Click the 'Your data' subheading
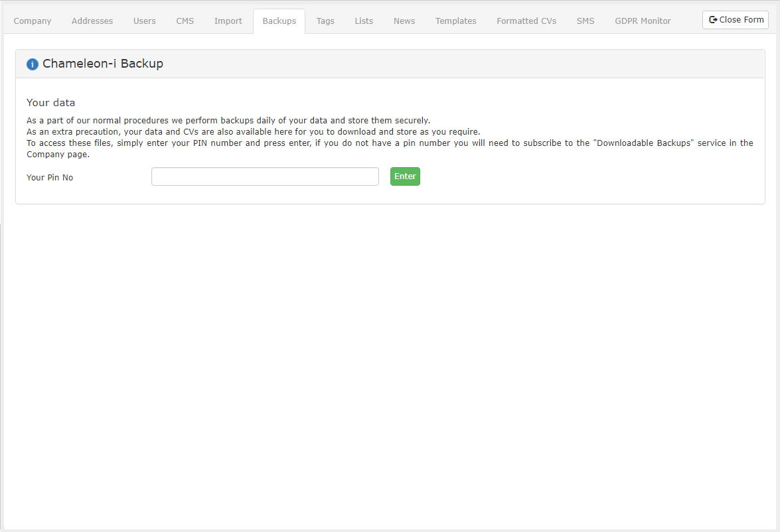Screen dimensions: 780x532 (x=50, y=102)
